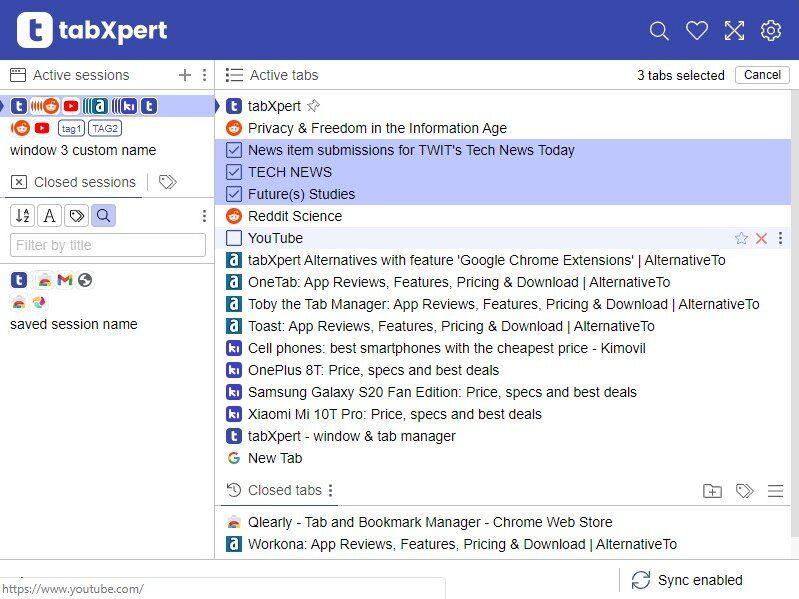799x599 pixels.
Task: Click the Kimovil group icon in session row
Action: pos(125,106)
